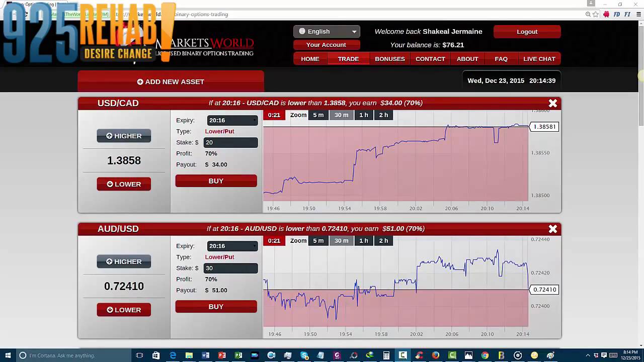Image resolution: width=644 pixels, height=362 pixels.
Task: Launch Edge browser from the taskbar
Action: point(173,355)
